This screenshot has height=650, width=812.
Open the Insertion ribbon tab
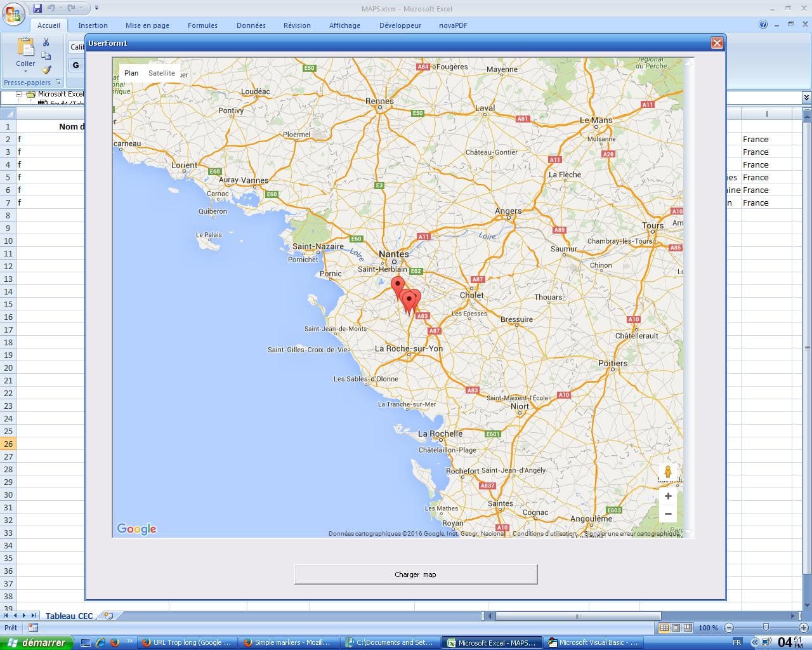(x=93, y=25)
